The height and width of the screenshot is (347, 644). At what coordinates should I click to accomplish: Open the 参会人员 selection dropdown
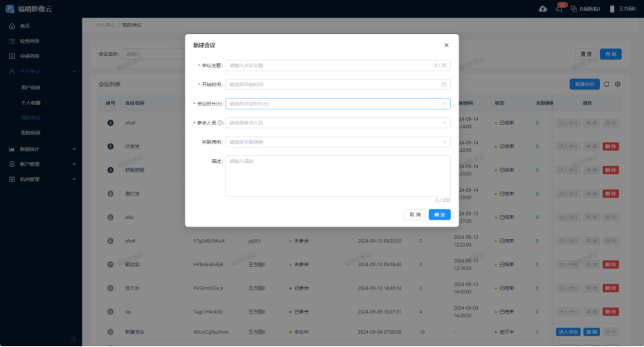tap(338, 123)
